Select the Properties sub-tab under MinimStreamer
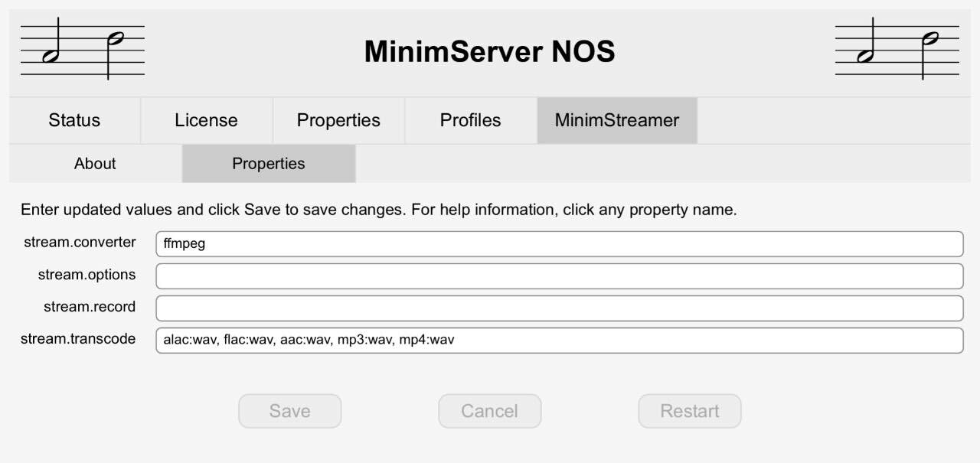The height and width of the screenshot is (463, 980). [x=269, y=164]
